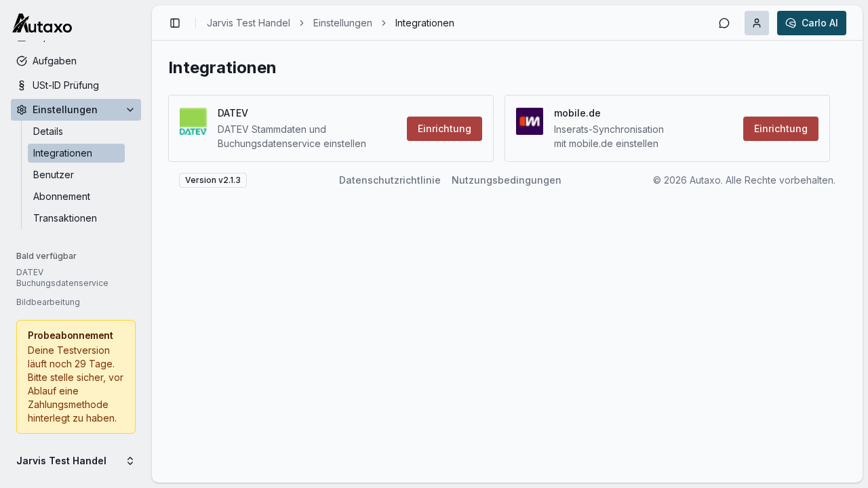Click the Probeabonnement notice box

[x=76, y=377]
